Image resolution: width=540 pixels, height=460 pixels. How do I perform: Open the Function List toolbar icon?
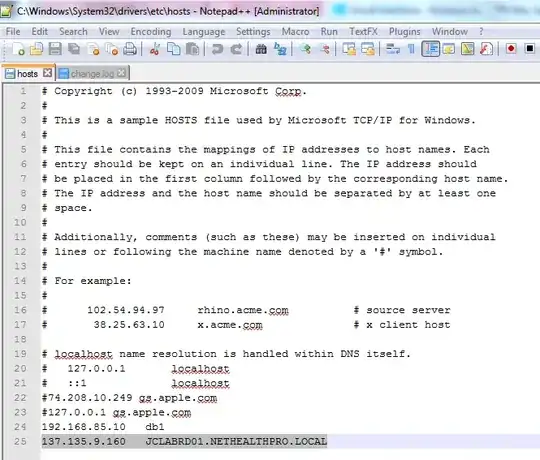486,49
